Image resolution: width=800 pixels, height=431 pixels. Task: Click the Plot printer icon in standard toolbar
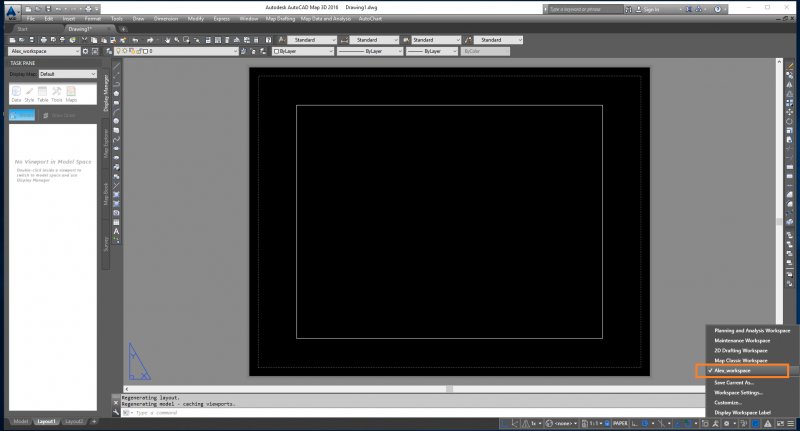point(43,40)
